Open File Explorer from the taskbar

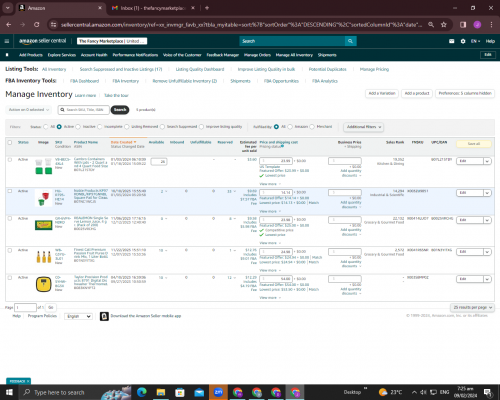tap(161, 392)
